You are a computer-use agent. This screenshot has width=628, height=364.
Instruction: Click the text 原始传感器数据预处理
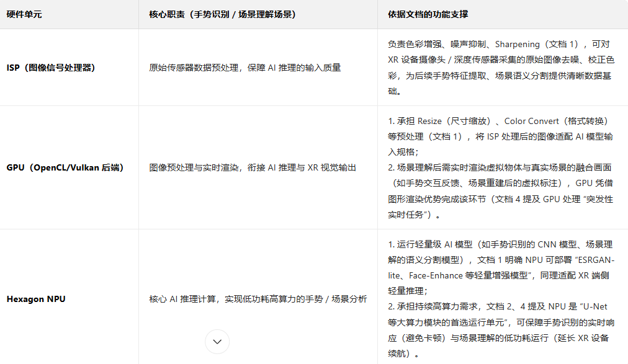pos(194,68)
